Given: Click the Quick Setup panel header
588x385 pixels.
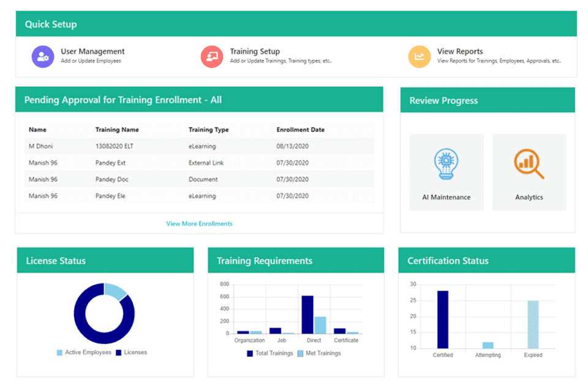Looking at the screenshot, I should point(296,24).
